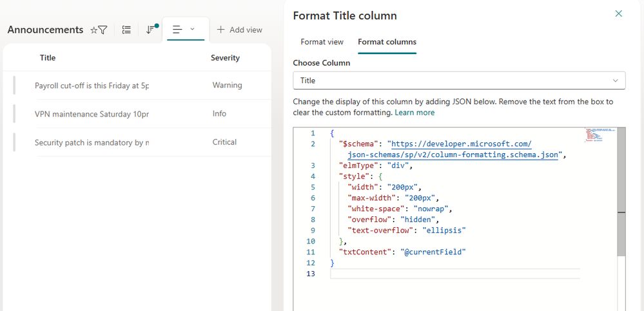The width and height of the screenshot is (644, 311).
Task: Open the filter funnel icon
Action: 102,30
